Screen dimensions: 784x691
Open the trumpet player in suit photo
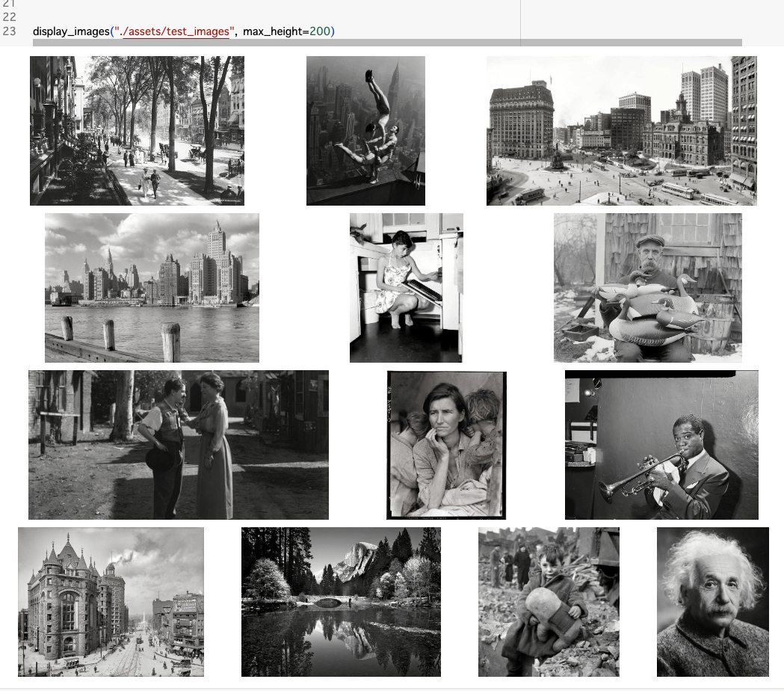click(661, 445)
